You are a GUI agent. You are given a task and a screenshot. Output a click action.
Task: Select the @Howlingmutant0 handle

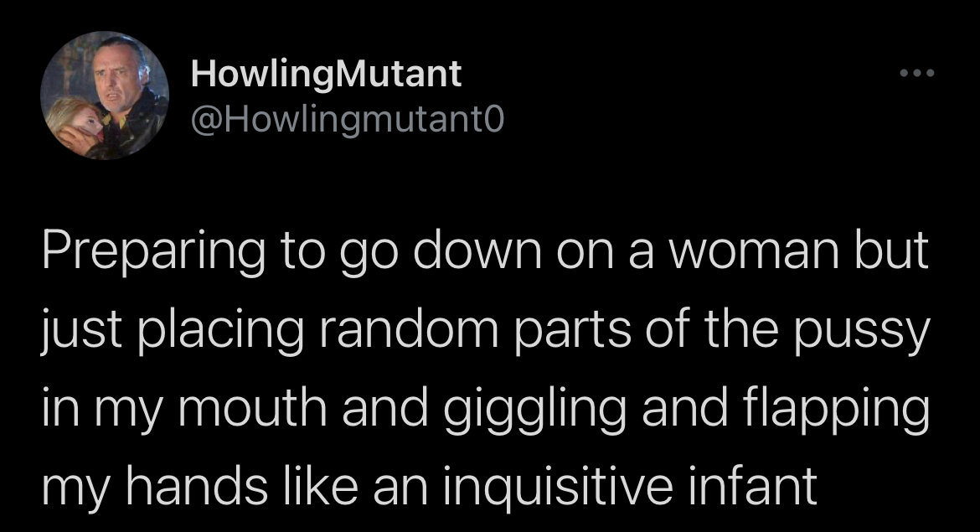coord(347,120)
